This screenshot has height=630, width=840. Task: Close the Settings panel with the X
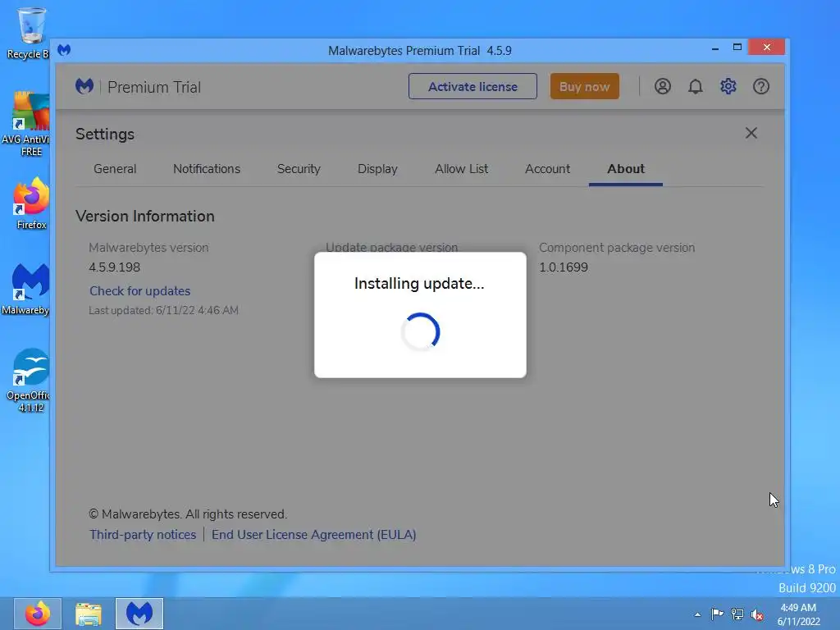pyautogui.click(x=751, y=133)
